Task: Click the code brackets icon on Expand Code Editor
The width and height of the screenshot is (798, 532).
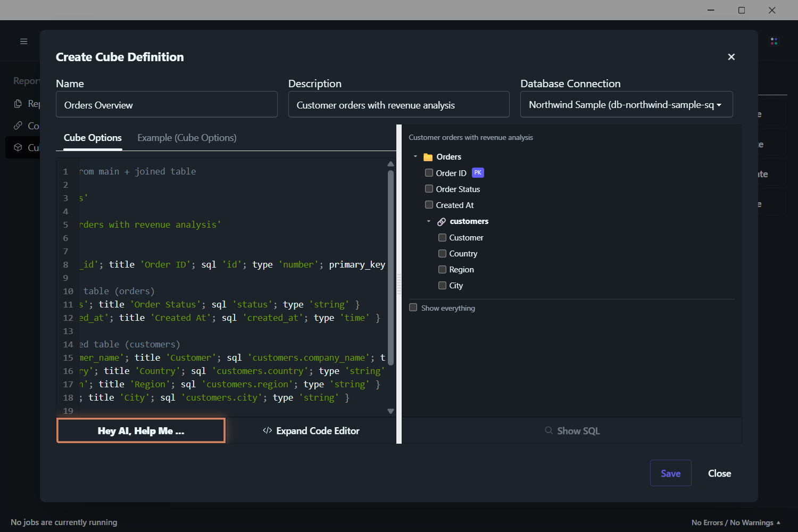Action: click(268, 430)
